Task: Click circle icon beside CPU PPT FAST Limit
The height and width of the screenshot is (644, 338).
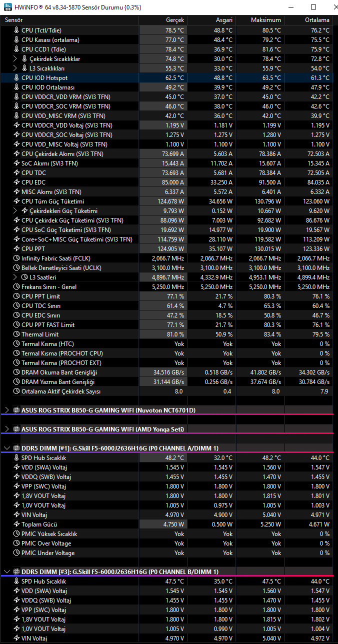Action: 16,324
